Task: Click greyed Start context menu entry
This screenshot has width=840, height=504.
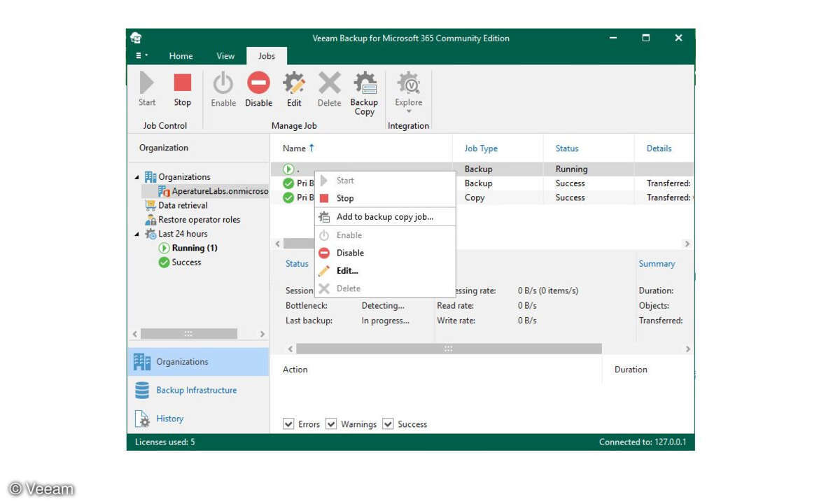Action: coord(385,180)
